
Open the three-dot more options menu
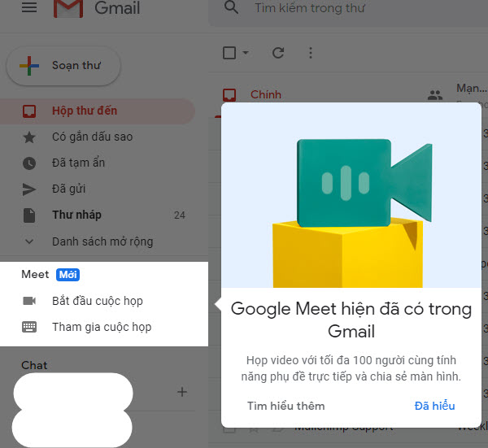(311, 53)
